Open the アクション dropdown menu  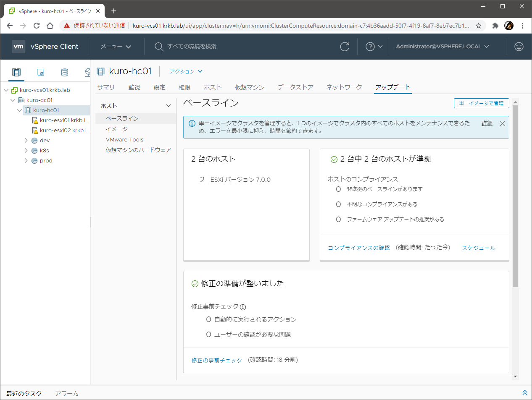[x=186, y=71]
